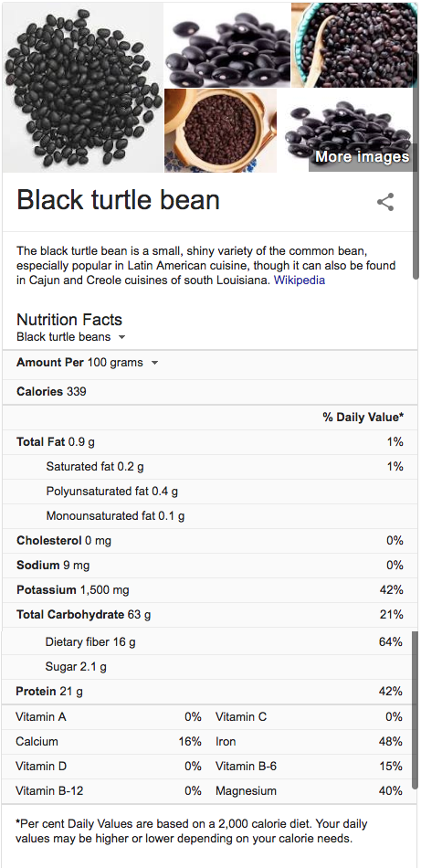Click the arrow next to 100 grams

point(155,363)
